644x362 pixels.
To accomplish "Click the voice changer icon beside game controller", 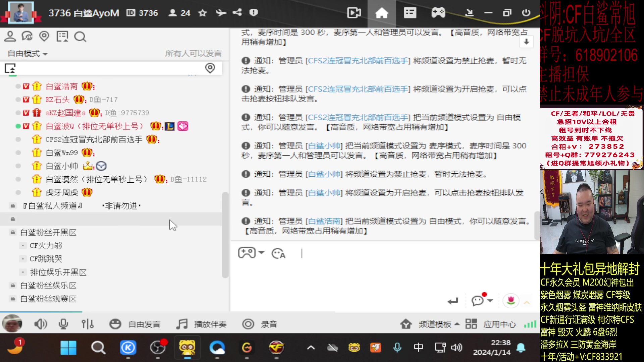I will [278, 254].
